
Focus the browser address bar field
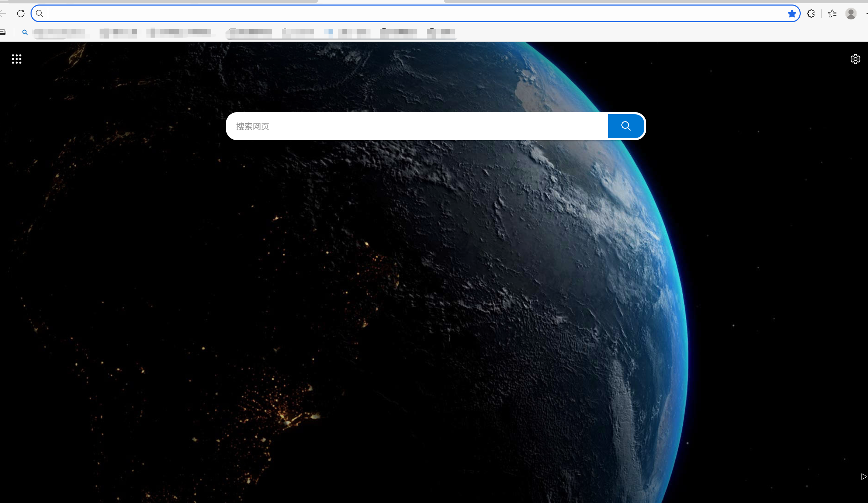[416, 14]
